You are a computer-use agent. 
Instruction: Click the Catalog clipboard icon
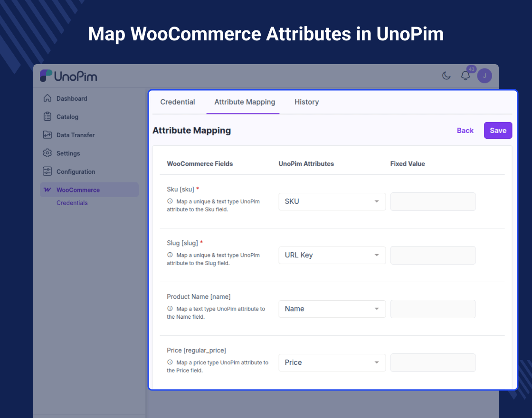[47, 116]
